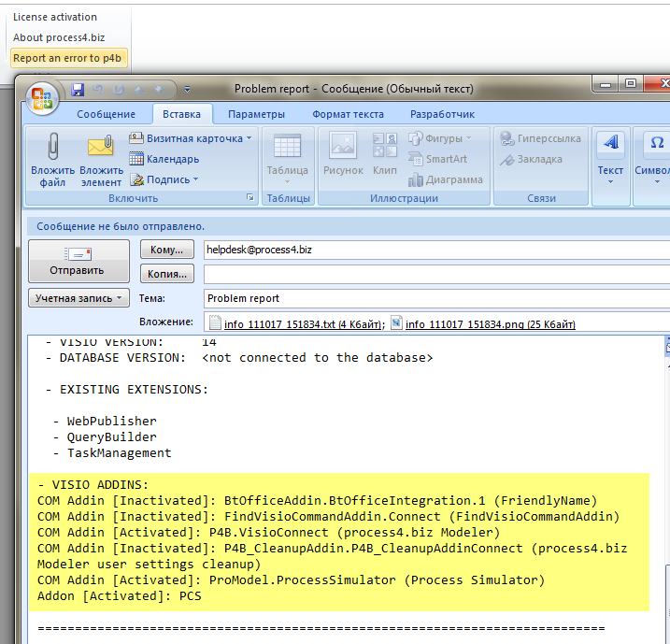Click License activation menu item
Image resolution: width=670 pixels, height=644 pixels.
click(55, 17)
